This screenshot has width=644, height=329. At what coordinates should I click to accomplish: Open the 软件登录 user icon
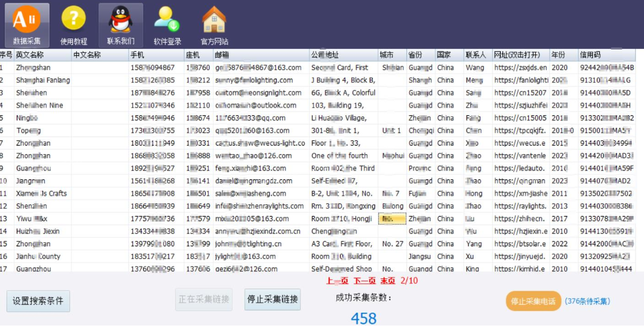coord(167,26)
